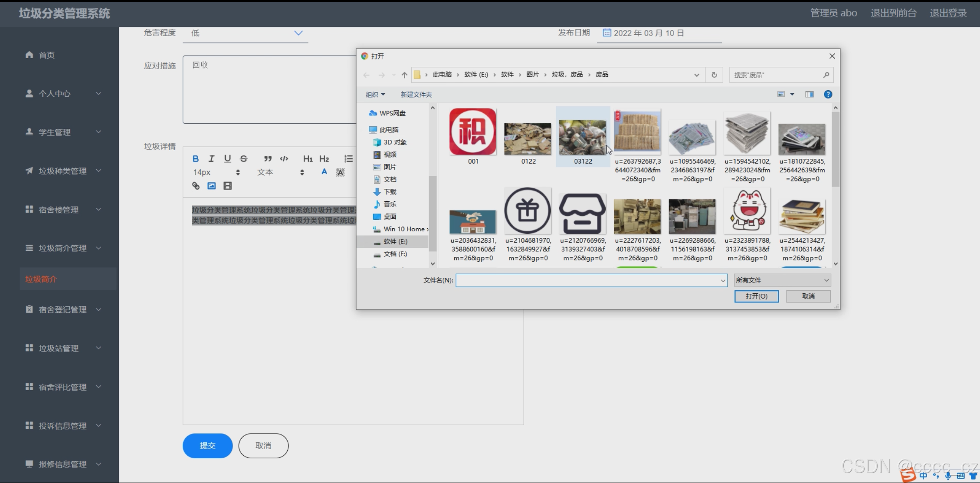The width and height of the screenshot is (980, 483).
Task: Select 首页 in the sidebar
Action: (46, 55)
